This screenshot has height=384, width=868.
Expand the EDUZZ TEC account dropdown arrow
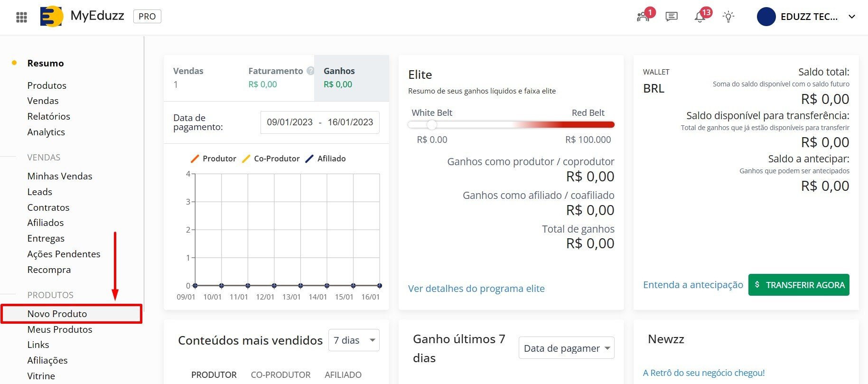pos(852,17)
